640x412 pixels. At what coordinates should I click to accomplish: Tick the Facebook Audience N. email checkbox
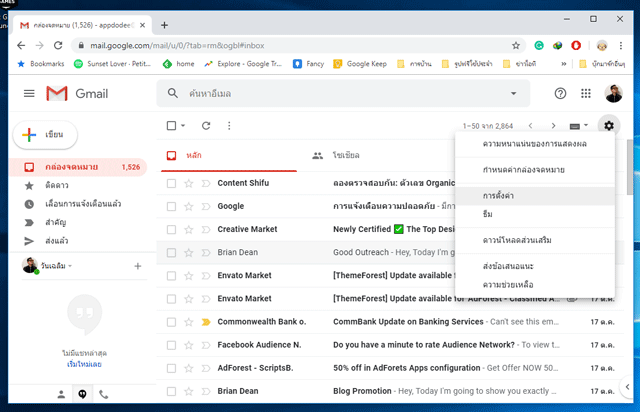click(171, 345)
